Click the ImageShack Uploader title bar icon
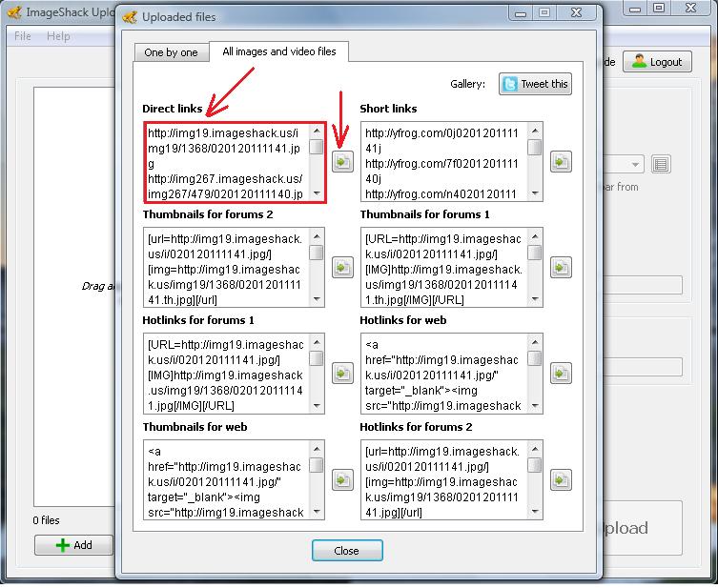The image size is (718, 588). coord(14,12)
